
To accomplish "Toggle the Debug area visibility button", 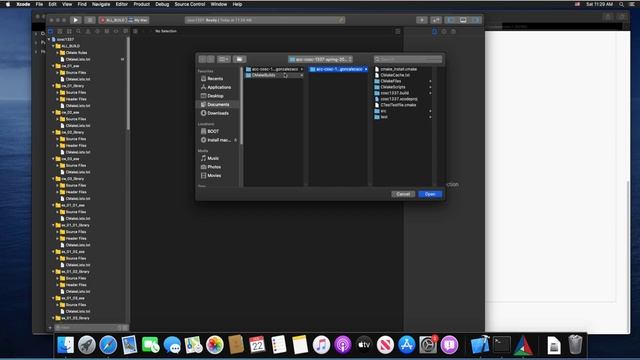I will point(463,20).
